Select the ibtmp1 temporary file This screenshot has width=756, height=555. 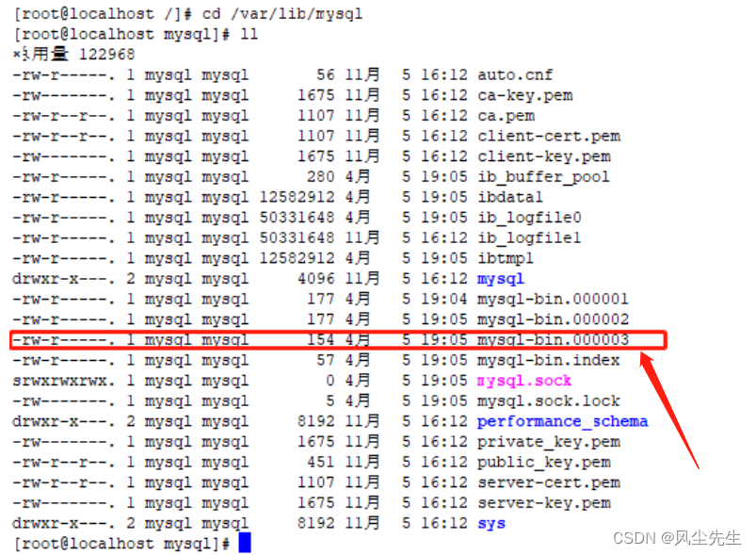505,258
